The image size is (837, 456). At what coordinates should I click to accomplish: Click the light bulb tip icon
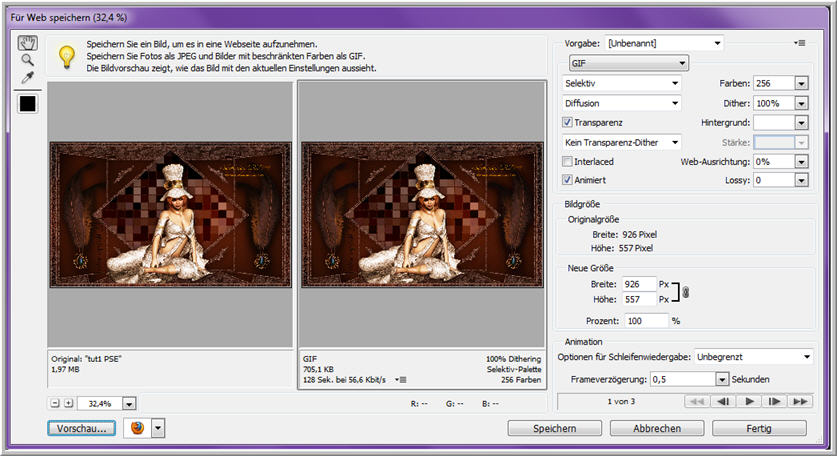66,57
